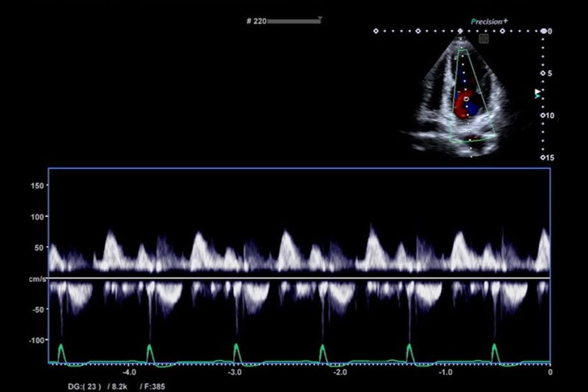
Task: Click the cine loop frame progress bar
Action: [x=294, y=22]
